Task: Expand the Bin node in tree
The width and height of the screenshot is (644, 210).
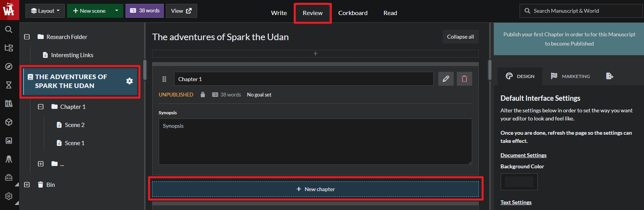Action: click(27, 185)
